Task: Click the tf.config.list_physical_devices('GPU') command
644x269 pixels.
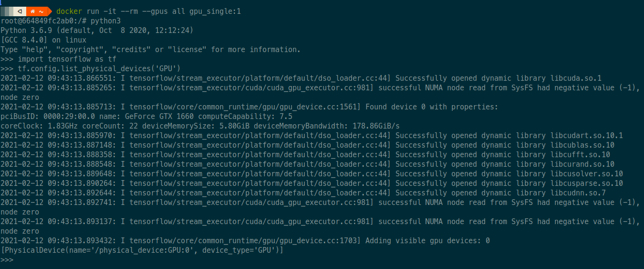Action: 99,68
